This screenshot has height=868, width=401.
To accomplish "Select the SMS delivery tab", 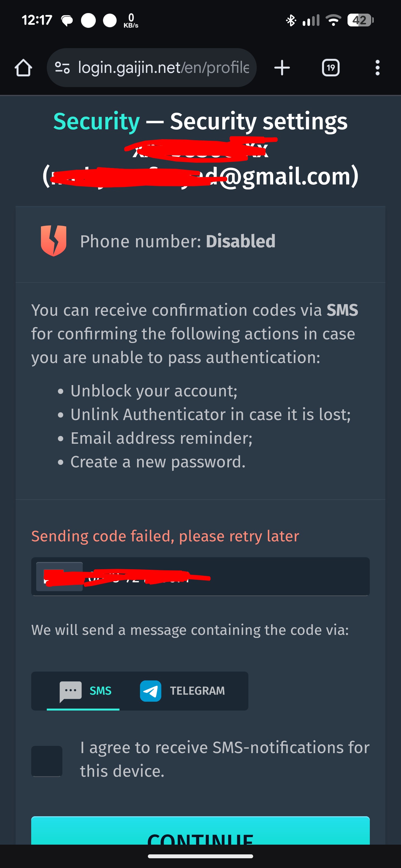I will coord(84,691).
